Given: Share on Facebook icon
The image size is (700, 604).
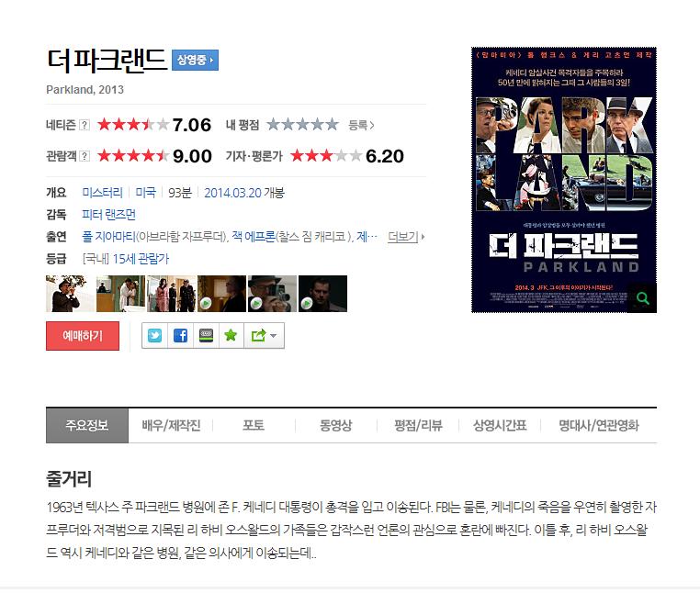Looking at the screenshot, I should pyautogui.click(x=180, y=335).
